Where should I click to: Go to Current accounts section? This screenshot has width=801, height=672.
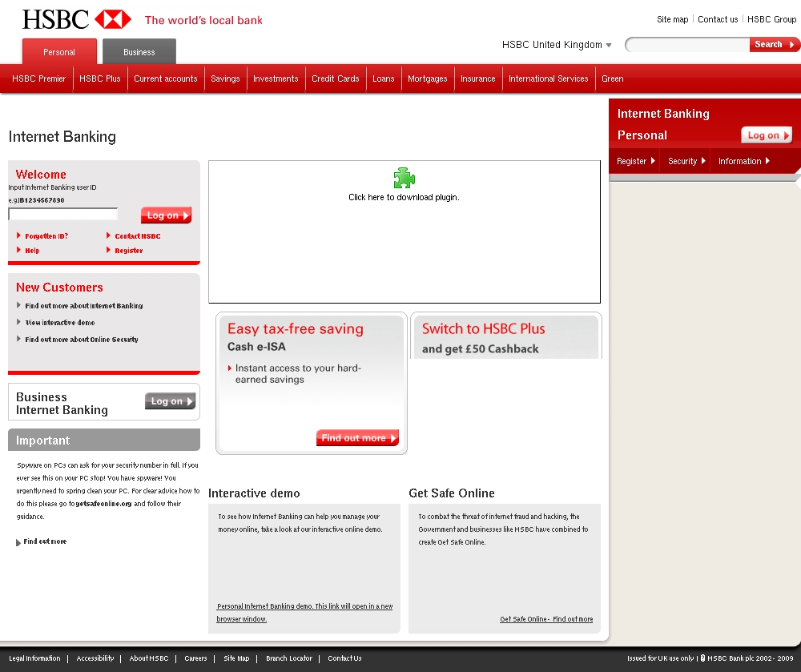coord(166,78)
